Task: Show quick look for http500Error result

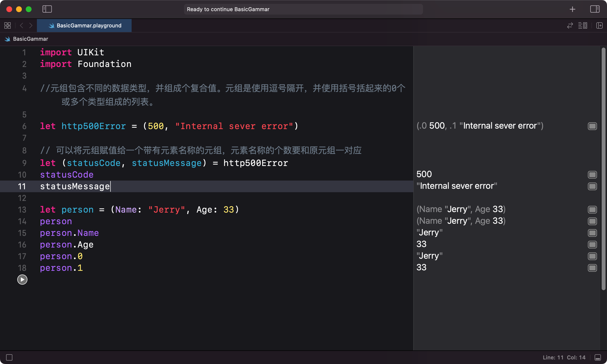Action: [x=592, y=126]
